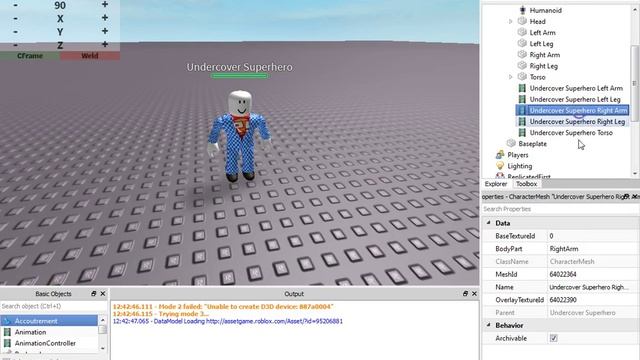
Task: Switch to the Toolbox tab
Action: coord(526,184)
